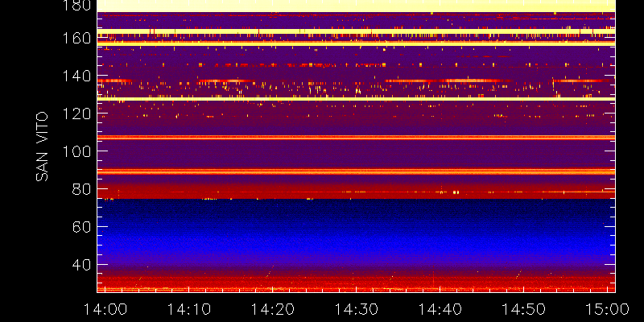644x322 pixels.
Task: Click the 14:00 time axis label
Action: click(105, 309)
